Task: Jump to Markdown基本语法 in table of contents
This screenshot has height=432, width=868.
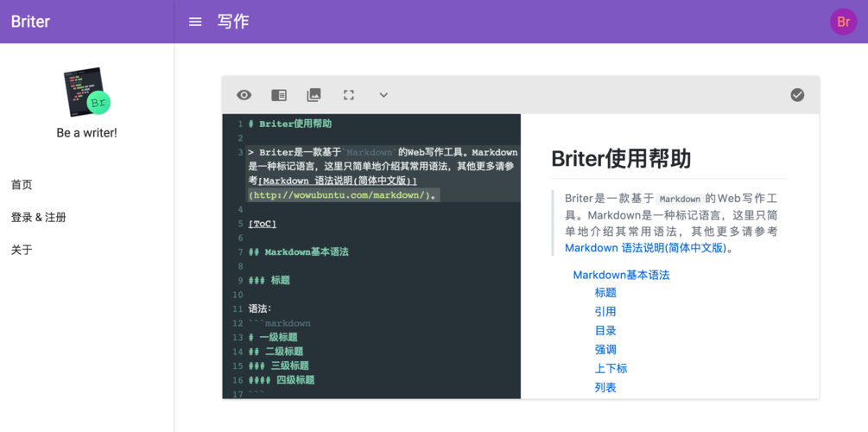Action: coord(621,276)
